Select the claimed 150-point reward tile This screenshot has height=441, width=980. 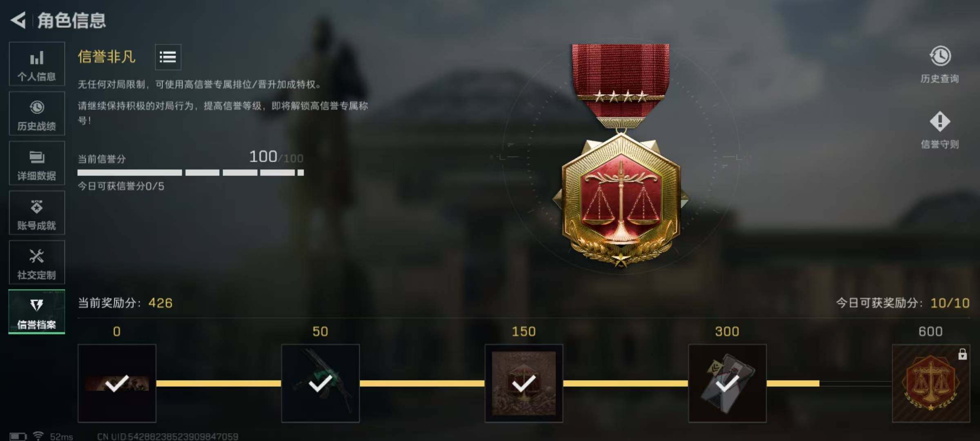pyautogui.click(x=524, y=383)
